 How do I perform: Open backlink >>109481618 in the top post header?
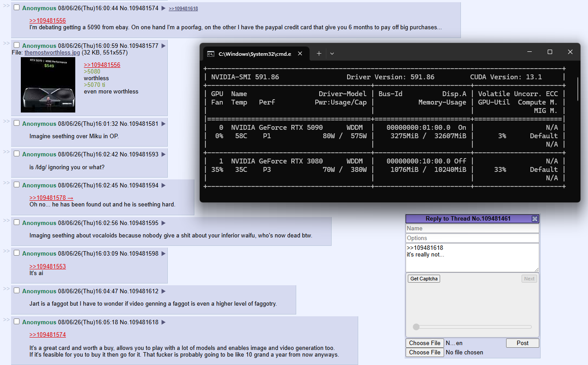pos(183,9)
